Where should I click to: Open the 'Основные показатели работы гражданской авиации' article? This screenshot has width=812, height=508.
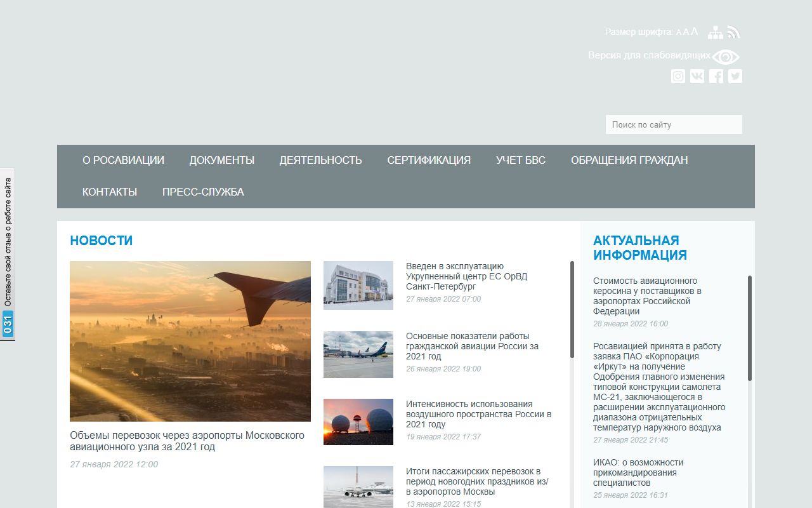pyautogui.click(x=473, y=346)
